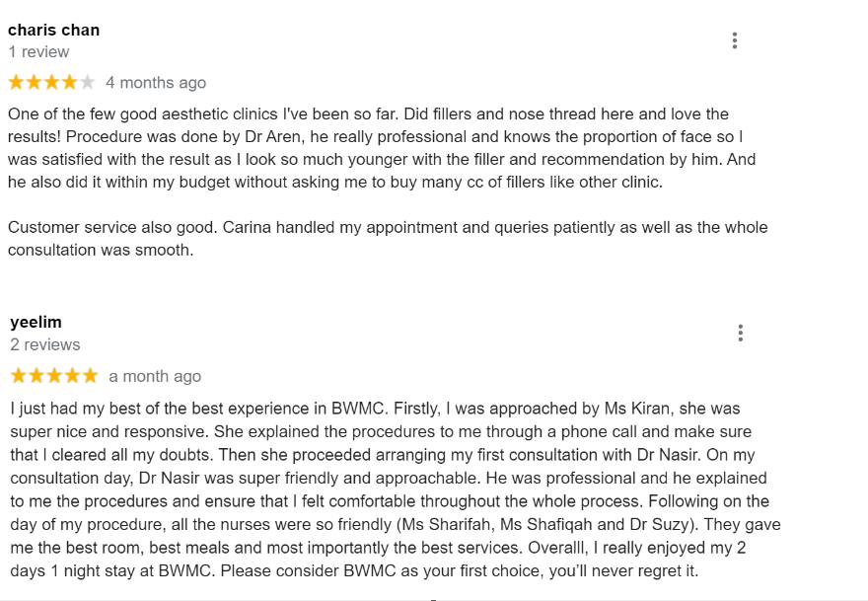Click the '1 review' count under charis chan
The width and height of the screenshot is (868, 601).
point(38,52)
